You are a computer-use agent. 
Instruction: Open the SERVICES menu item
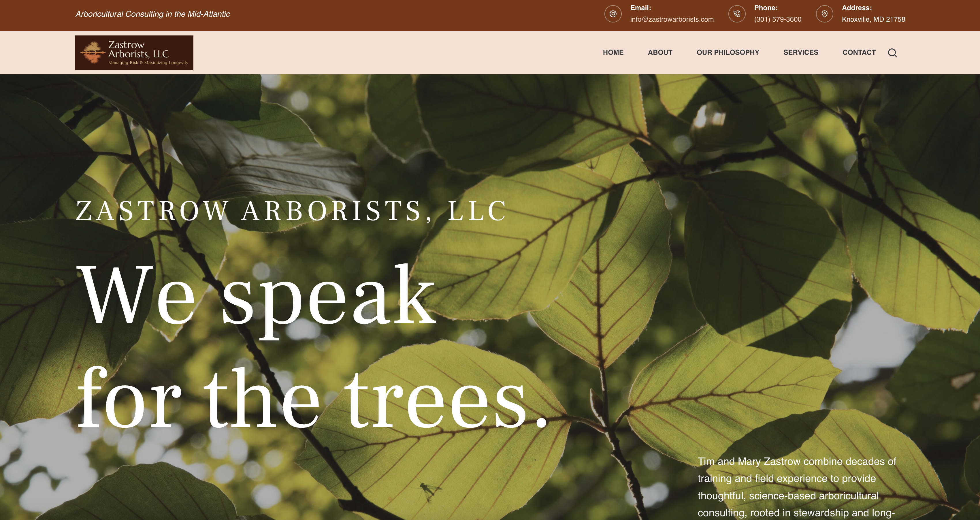(801, 52)
